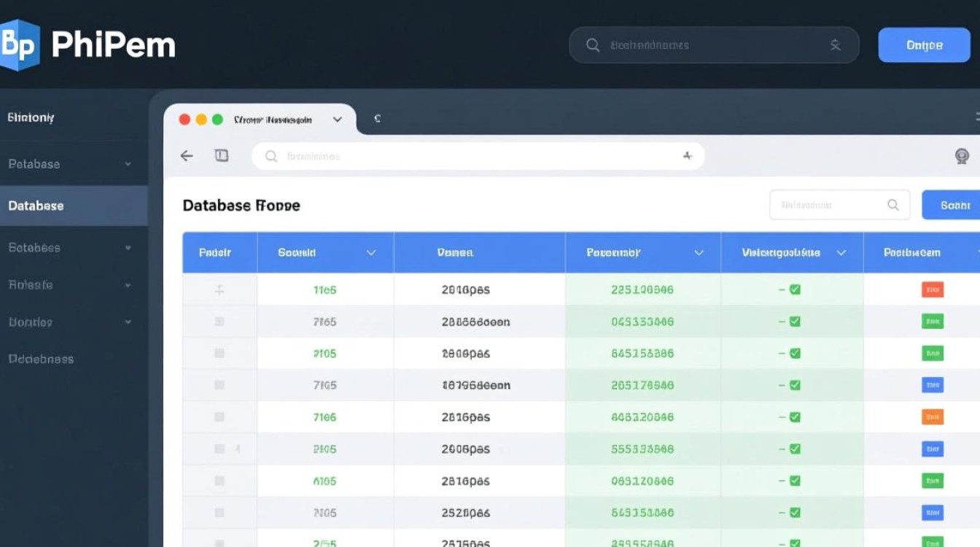Click the sparkle icon inside the address bar

[x=686, y=156]
